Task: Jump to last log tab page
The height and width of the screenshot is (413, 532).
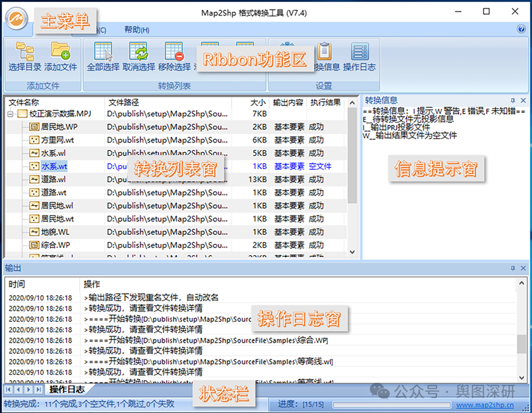Action: [39, 389]
